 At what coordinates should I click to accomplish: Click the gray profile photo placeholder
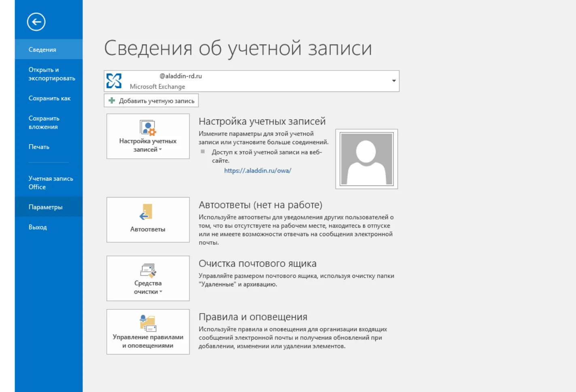tap(367, 159)
